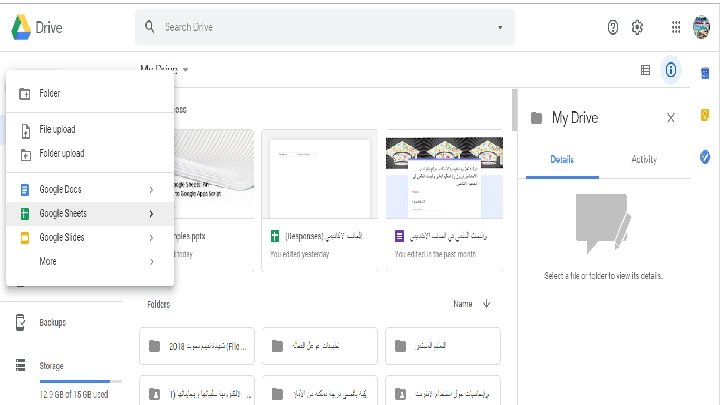Expand the More submenu arrow
The height and width of the screenshot is (405, 720).
[151, 262]
